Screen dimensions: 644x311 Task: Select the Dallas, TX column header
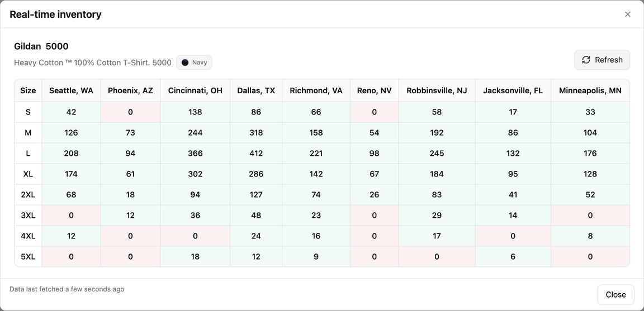[256, 90]
